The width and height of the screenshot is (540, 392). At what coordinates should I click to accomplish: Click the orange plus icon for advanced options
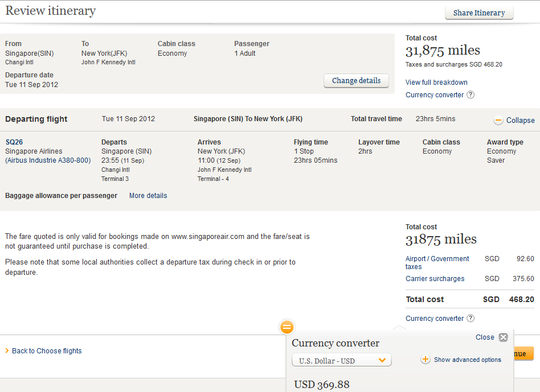(426, 360)
